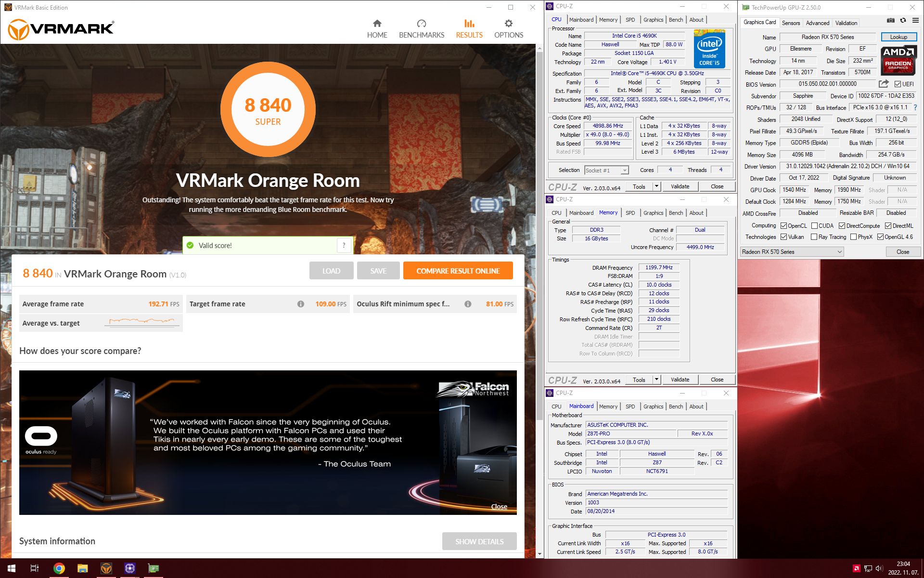This screenshot has height=578, width=924.
Task: Show info for Oculus Rift minimum spec
Action: coord(468,304)
